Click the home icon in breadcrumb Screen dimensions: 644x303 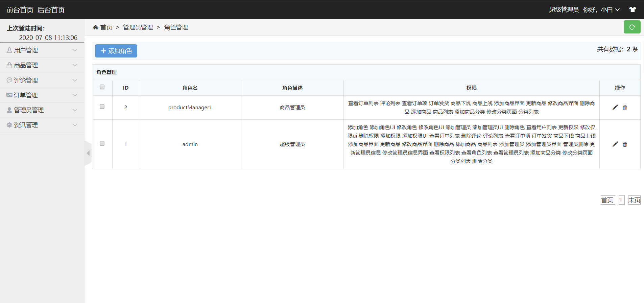[96, 27]
